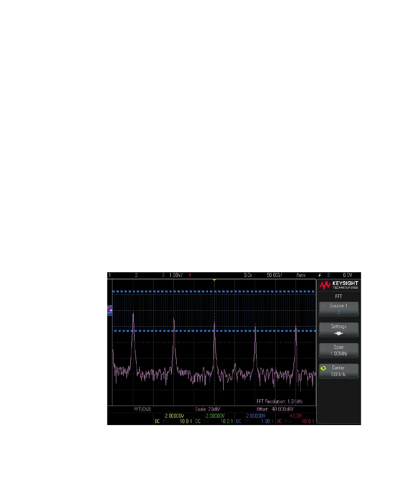Click the FFT math waveform marker on left edge

[x=109, y=310]
